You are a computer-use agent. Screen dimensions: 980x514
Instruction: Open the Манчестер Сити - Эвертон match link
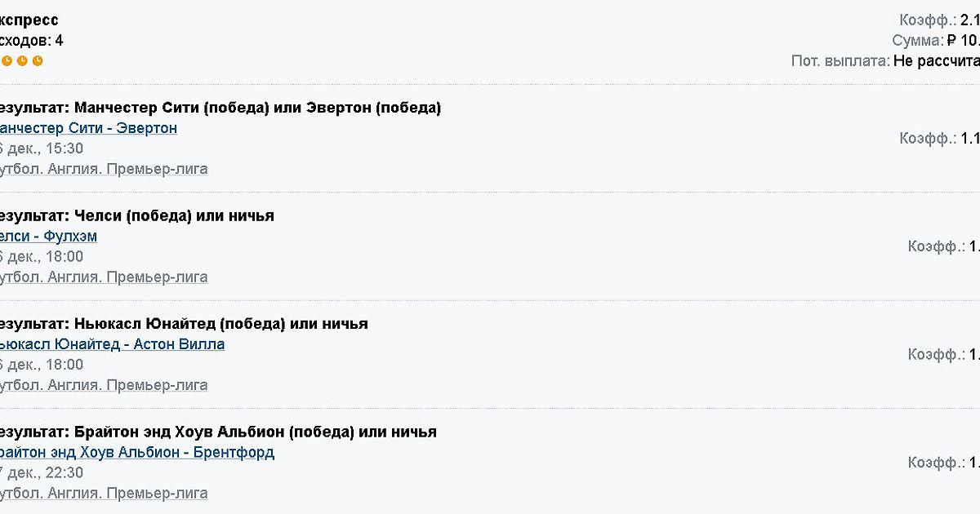tap(87, 128)
